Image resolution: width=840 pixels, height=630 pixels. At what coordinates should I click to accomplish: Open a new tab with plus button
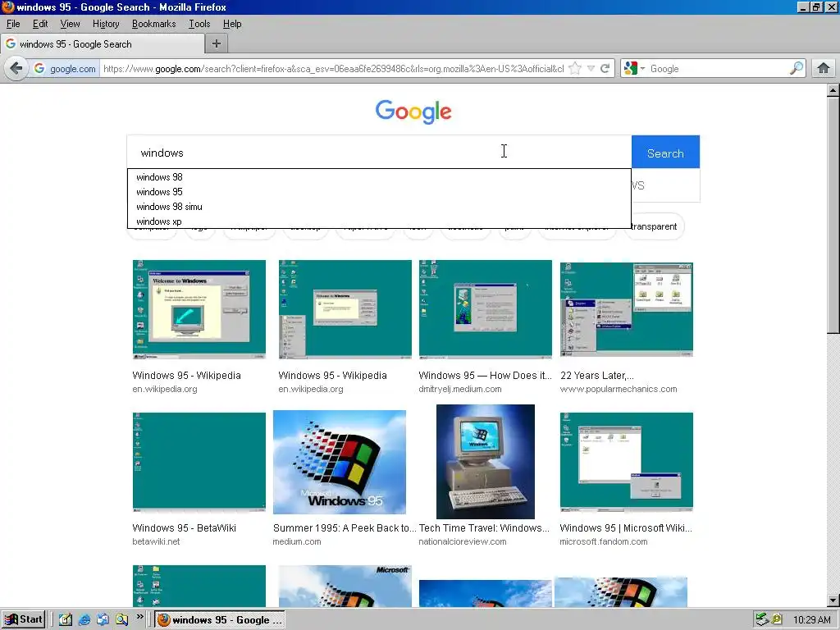[217, 44]
